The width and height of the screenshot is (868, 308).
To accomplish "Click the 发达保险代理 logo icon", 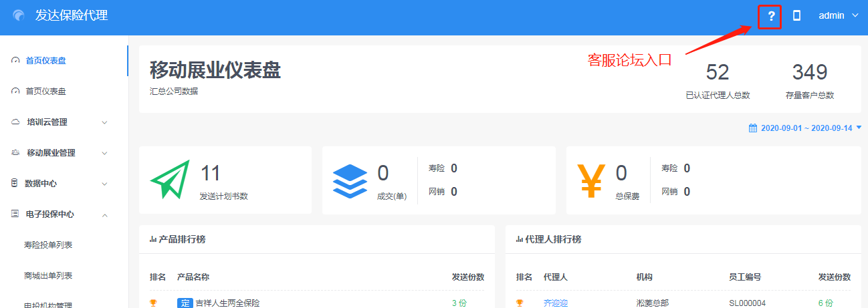I will coord(19,16).
